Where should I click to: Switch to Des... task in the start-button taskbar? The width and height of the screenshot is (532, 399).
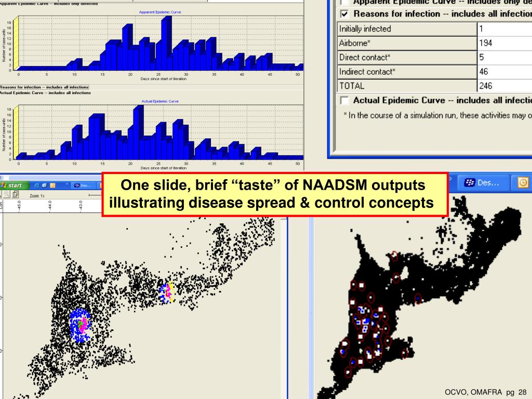(x=83, y=185)
